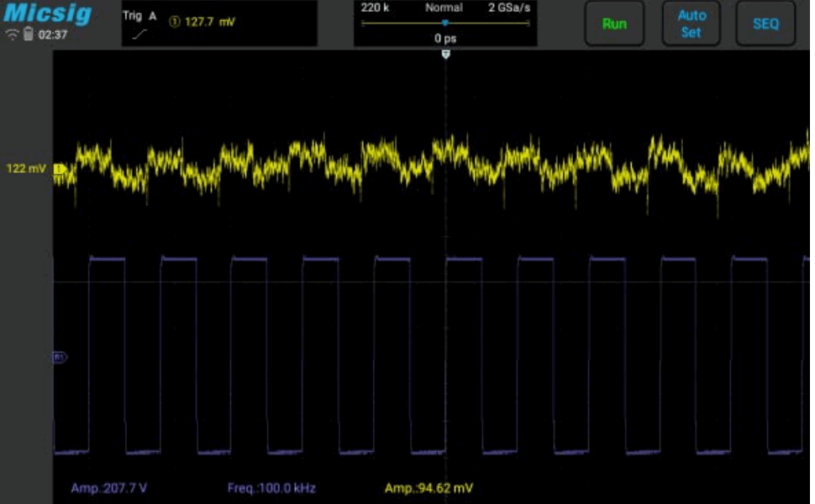Check the WiFi status icon
The image size is (815, 504).
pyautogui.click(x=12, y=35)
